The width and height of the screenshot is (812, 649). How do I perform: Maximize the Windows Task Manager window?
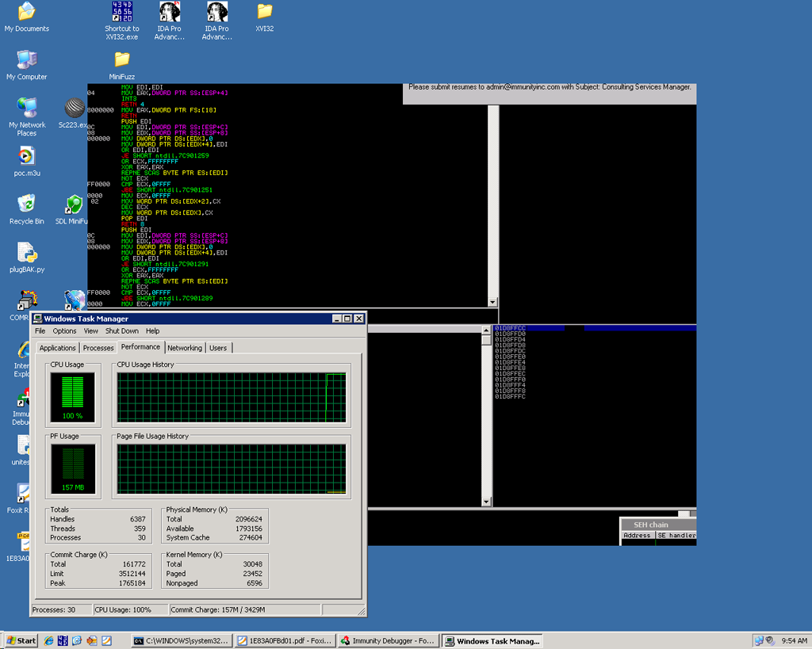[x=347, y=319]
